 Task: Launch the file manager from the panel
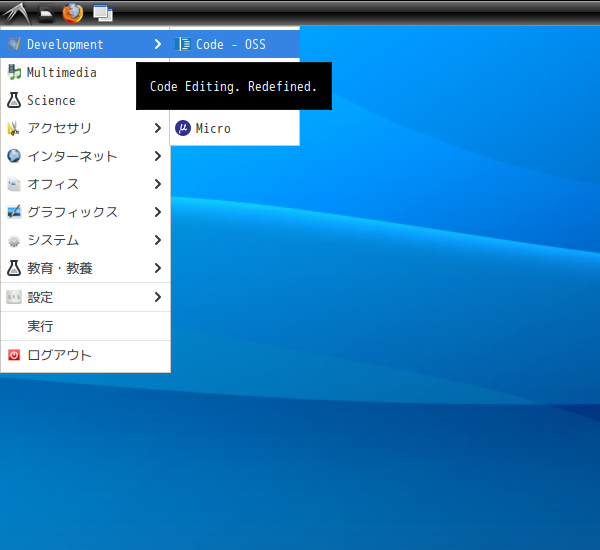(x=46, y=13)
